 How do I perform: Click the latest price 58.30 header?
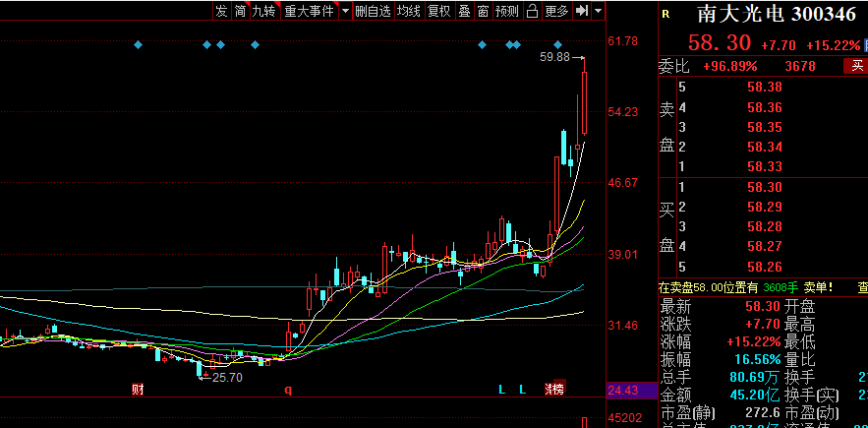click(720, 42)
